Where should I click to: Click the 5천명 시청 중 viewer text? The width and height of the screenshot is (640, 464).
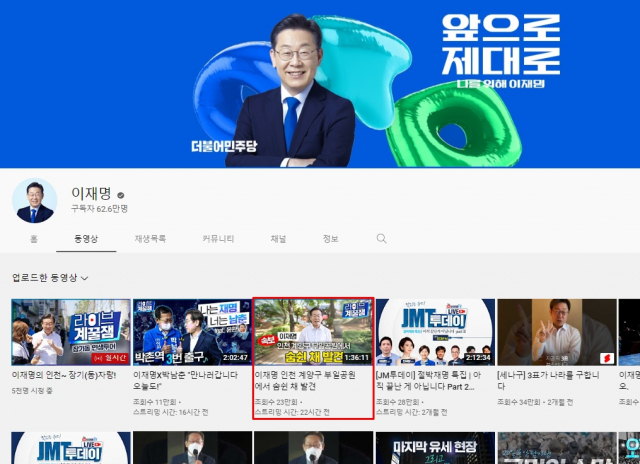(x=32, y=391)
